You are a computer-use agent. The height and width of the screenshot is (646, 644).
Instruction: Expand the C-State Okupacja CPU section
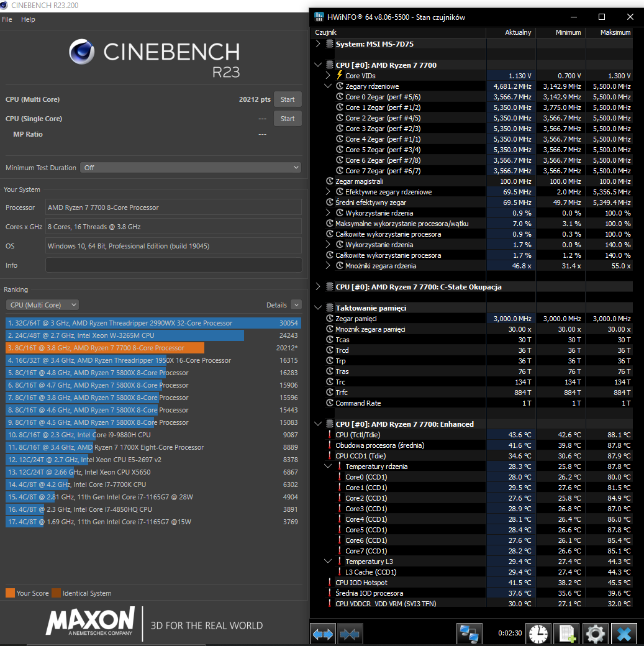(318, 287)
